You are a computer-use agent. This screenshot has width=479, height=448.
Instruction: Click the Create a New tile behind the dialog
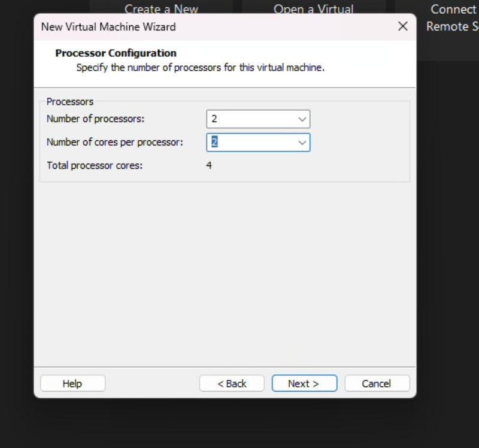click(x=161, y=8)
